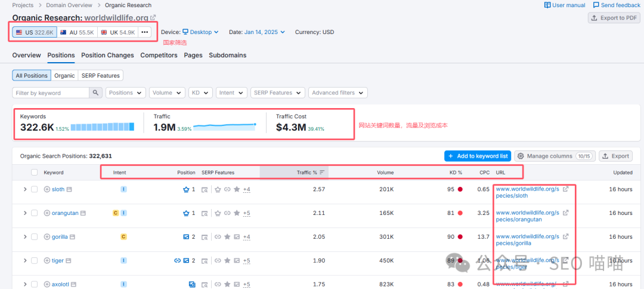Click Add to keyword list button
The height and width of the screenshot is (289, 644).
[x=478, y=156]
